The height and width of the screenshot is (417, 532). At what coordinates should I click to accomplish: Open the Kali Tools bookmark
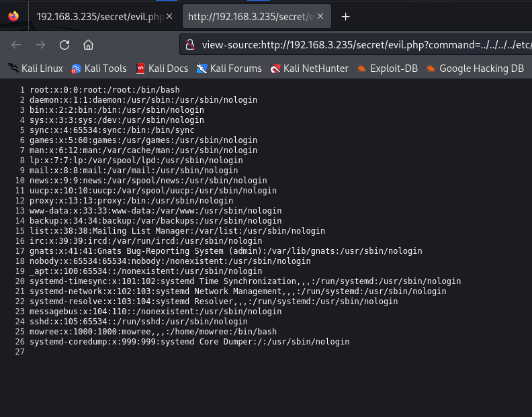99,68
